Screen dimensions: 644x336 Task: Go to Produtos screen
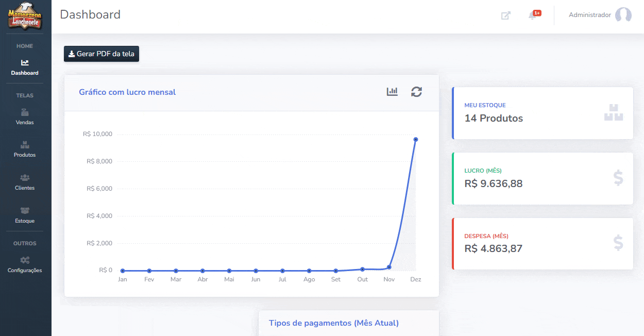(x=25, y=149)
